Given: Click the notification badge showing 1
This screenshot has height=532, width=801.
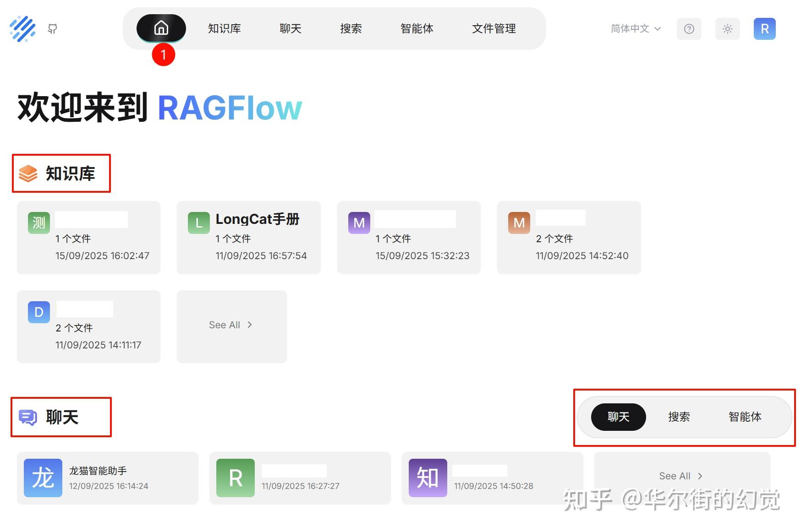Looking at the screenshot, I should tap(164, 54).
